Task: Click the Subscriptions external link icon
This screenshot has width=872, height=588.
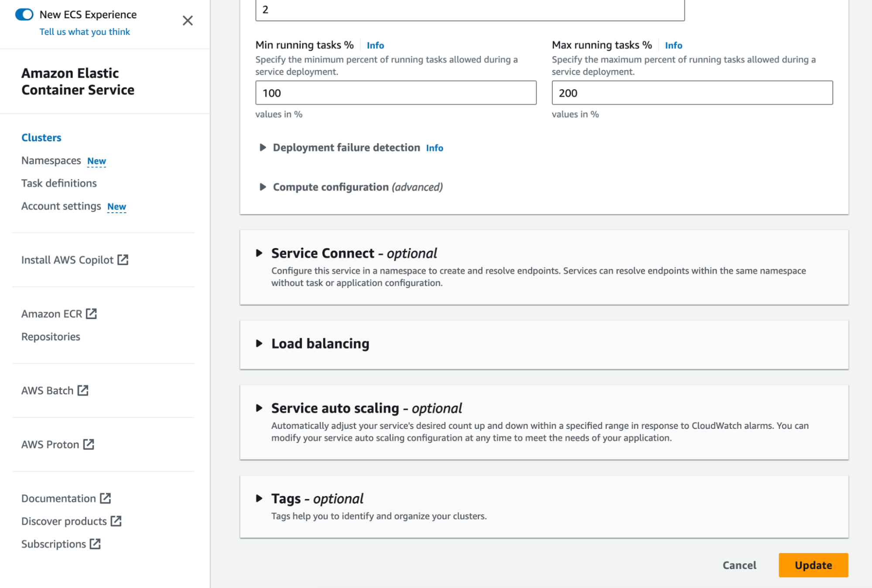Action: 95,544
